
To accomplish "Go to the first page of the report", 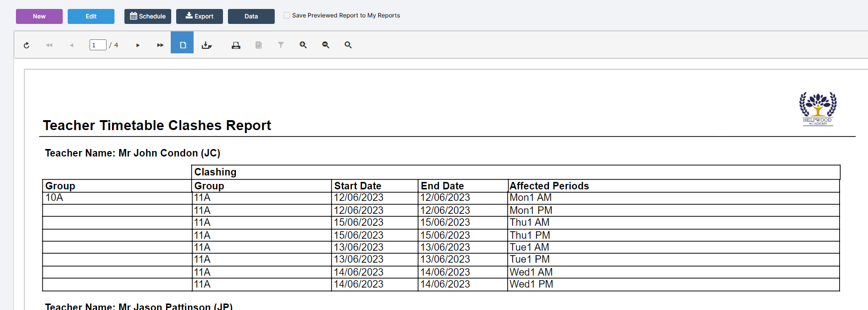I will pyautogui.click(x=49, y=45).
